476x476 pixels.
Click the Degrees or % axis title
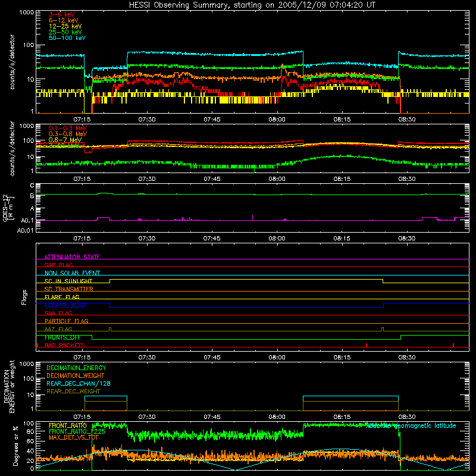15,446
